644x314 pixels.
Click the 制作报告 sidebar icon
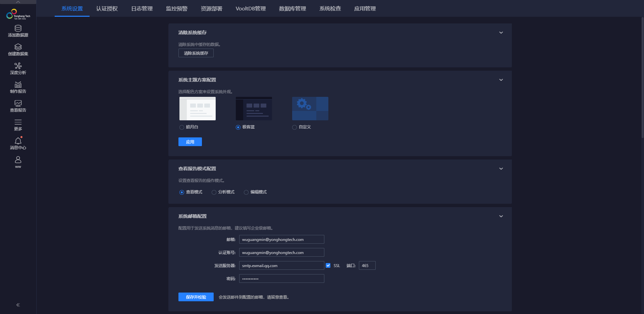(x=18, y=87)
